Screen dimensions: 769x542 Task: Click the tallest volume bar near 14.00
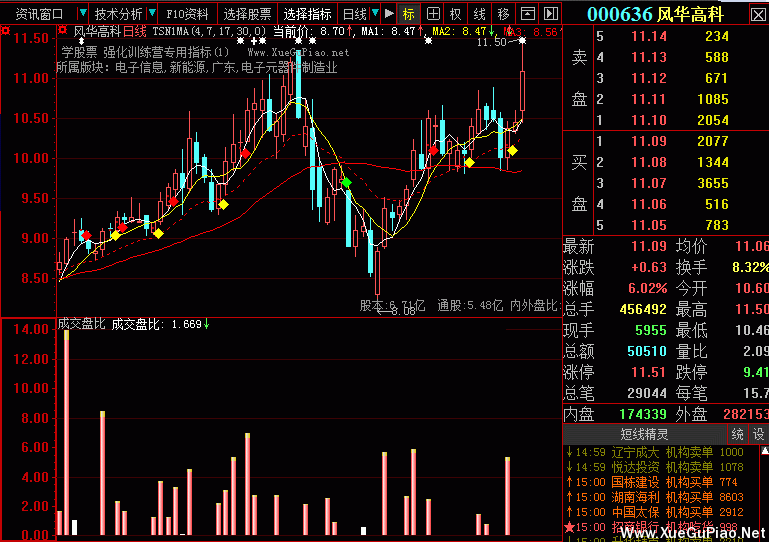[67, 433]
